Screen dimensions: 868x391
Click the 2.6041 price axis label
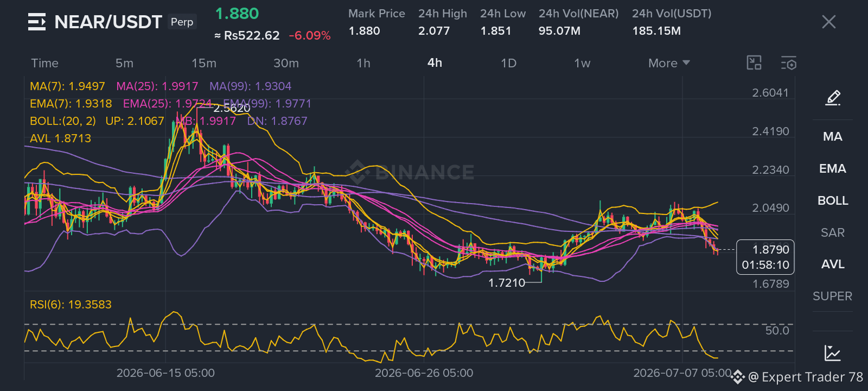(770, 93)
